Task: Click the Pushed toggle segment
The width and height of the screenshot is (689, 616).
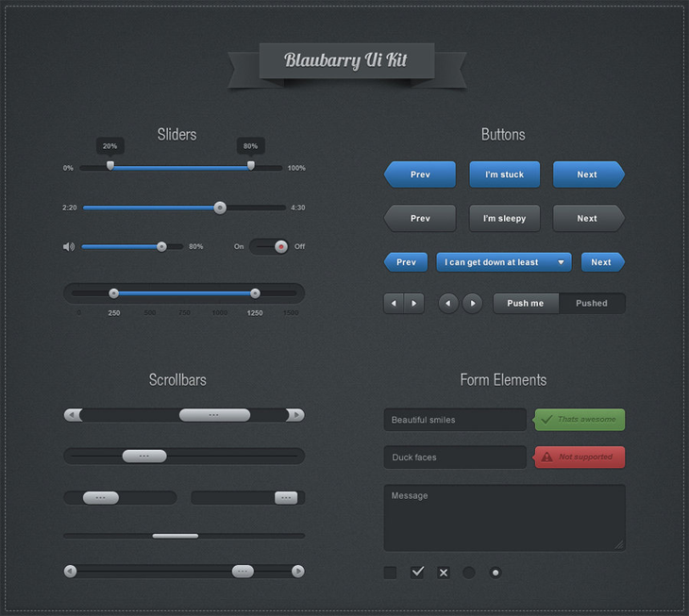Action: click(x=592, y=304)
